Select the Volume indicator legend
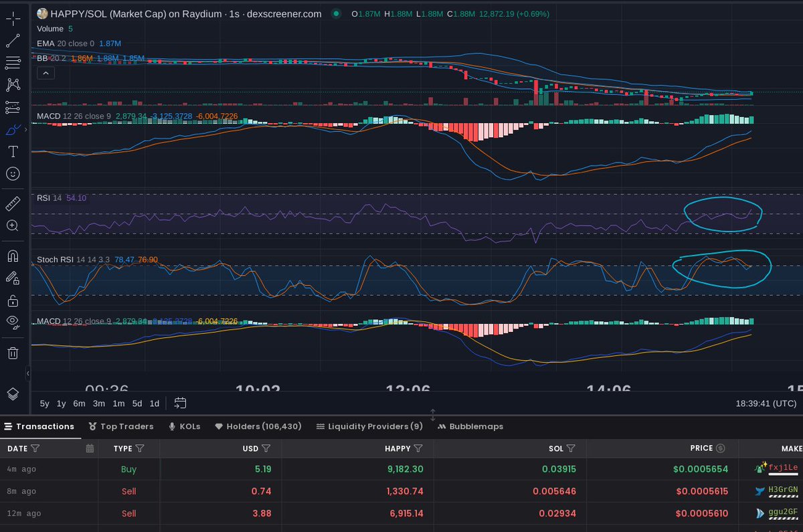Screen dimensions: 803x532 (50, 29)
